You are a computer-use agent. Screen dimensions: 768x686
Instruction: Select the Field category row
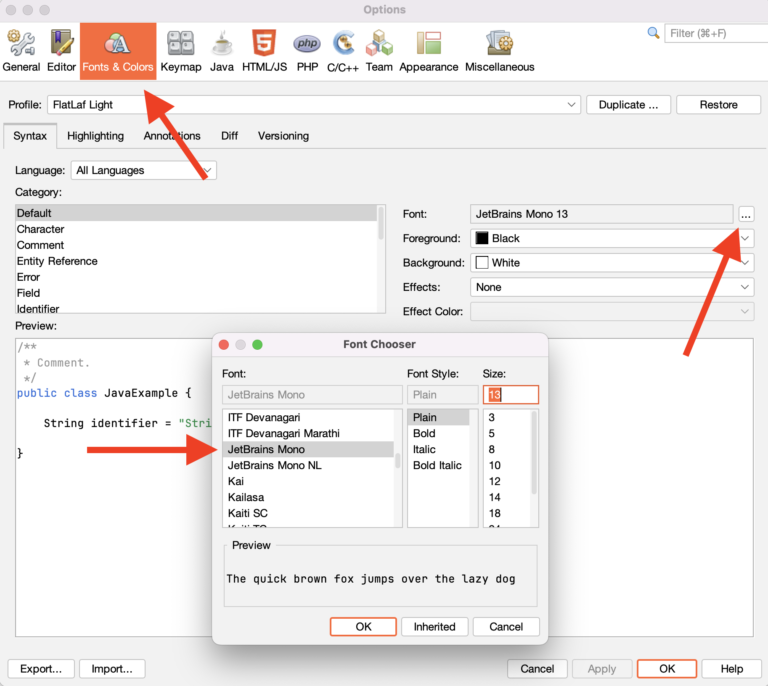(x=196, y=293)
